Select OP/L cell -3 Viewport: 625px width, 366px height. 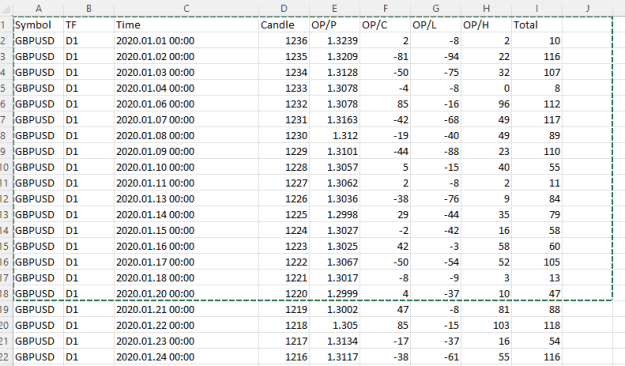pyautogui.click(x=436, y=246)
